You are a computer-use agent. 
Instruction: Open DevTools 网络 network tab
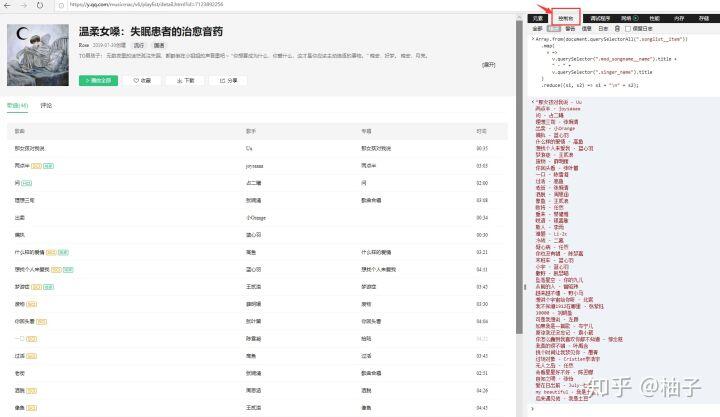point(626,18)
